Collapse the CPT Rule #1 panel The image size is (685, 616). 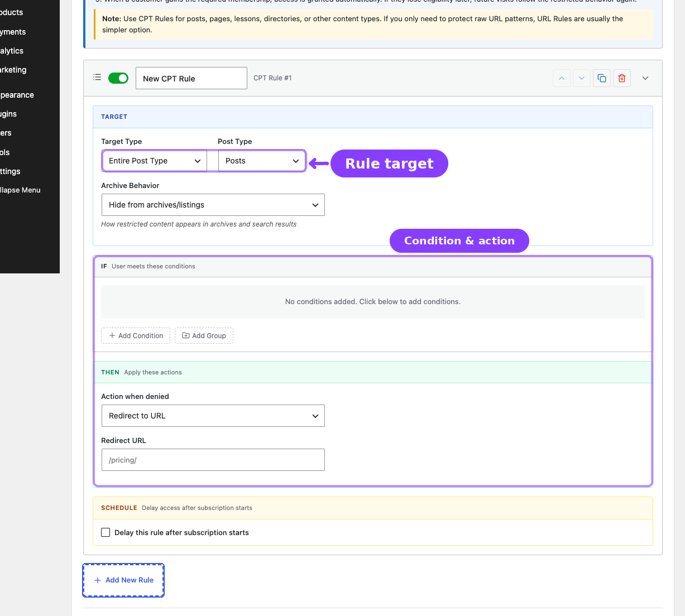(645, 78)
